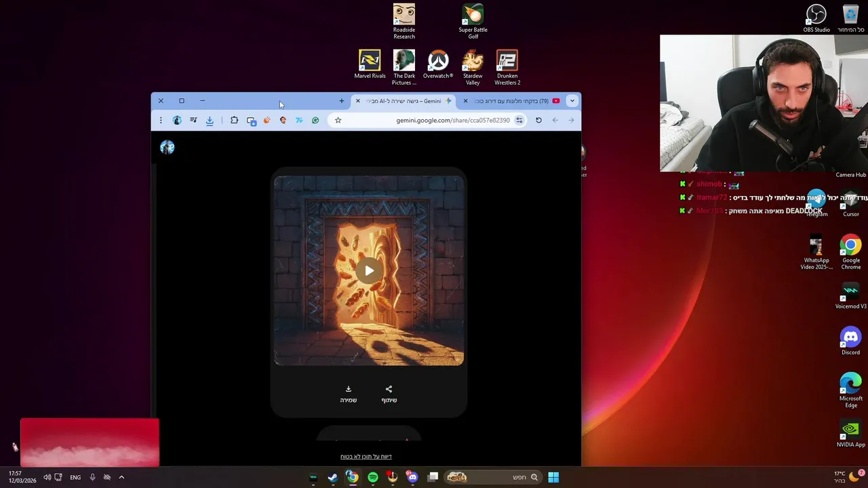Open the report unsafe content link

coord(366,457)
